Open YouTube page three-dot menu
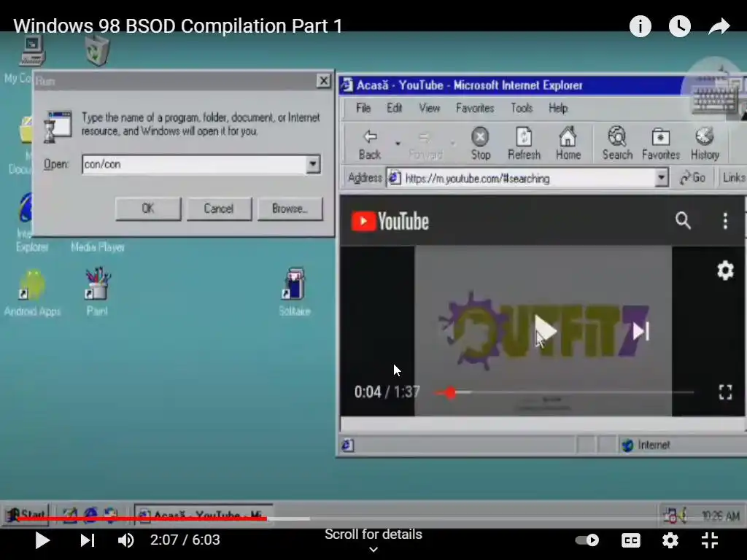 (725, 221)
